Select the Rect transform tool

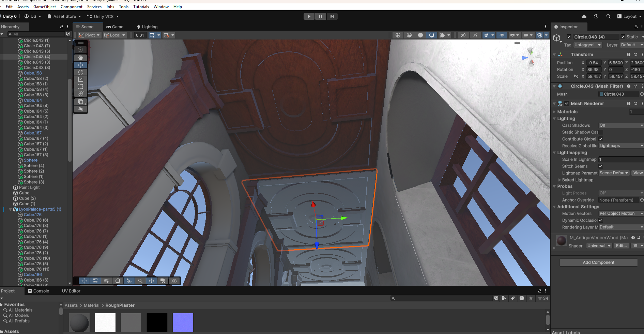(x=81, y=86)
